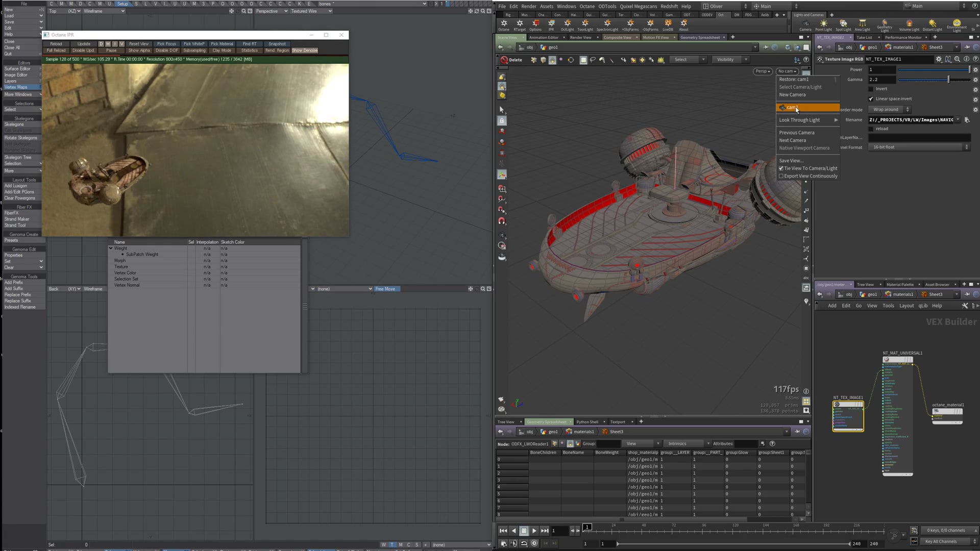The width and height of the screenshot is (980, 551).
Task: Jump to first frame in playbar
Action: pyautogui.click(x=503, y=531)
